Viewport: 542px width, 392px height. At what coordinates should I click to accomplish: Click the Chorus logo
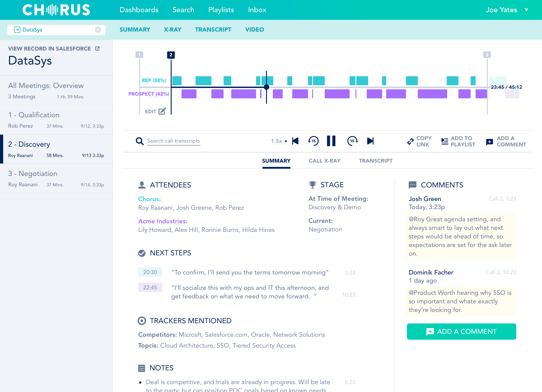(56, 10)
